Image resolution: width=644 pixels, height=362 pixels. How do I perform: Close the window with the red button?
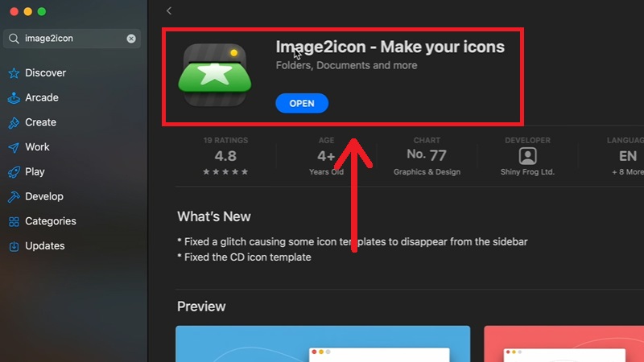pyautogui.click(x=14, y=11)
